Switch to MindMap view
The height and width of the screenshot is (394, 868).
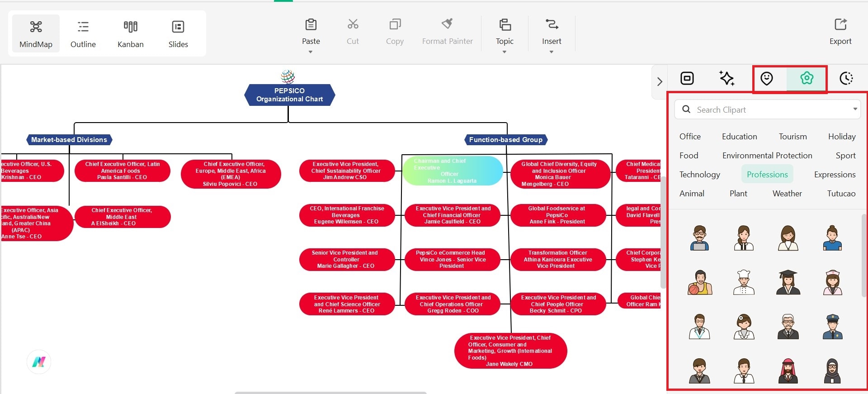(36, 33)
